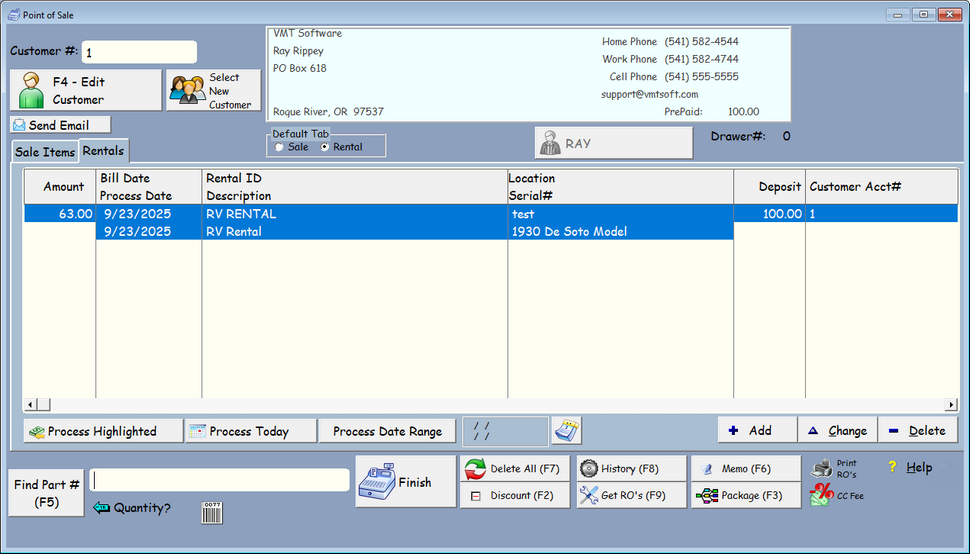
Task: Click the barcode icon
Action: tap(212, 513)
